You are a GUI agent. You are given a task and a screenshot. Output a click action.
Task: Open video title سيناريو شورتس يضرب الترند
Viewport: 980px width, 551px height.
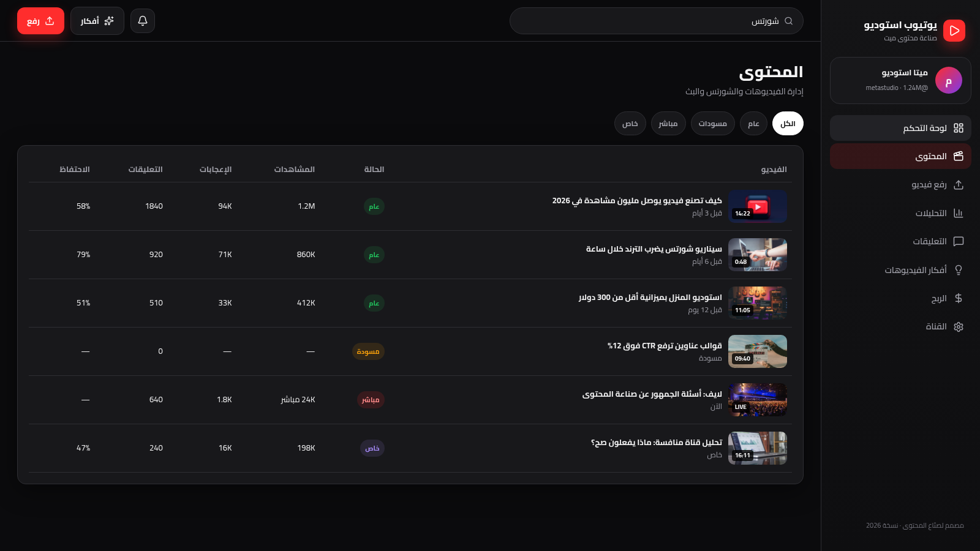click(654, 249)
